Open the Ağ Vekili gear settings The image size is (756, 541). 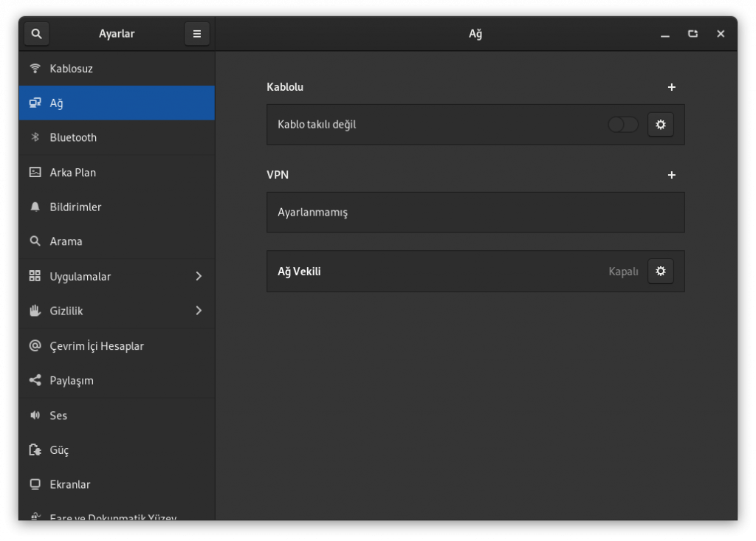click(660, 272)
